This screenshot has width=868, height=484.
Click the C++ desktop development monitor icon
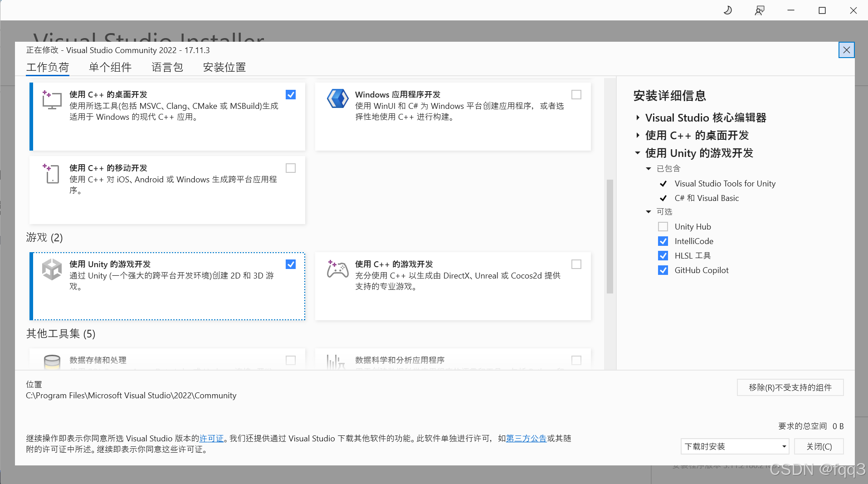(52, 99)
